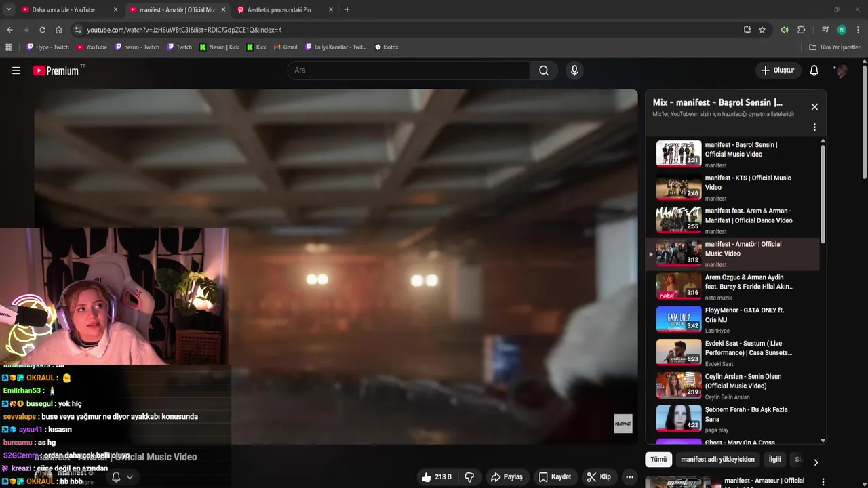868x488 pixels.
Task: Bookmark this page with star icon
Action: coord(762,30)
